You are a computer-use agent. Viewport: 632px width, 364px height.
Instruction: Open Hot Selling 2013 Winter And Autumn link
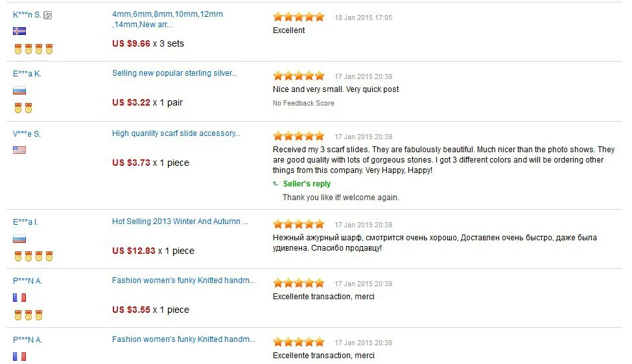180,222
